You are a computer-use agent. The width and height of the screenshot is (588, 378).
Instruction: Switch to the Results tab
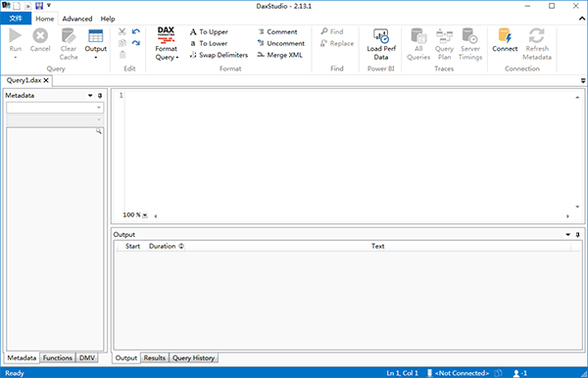155,357
